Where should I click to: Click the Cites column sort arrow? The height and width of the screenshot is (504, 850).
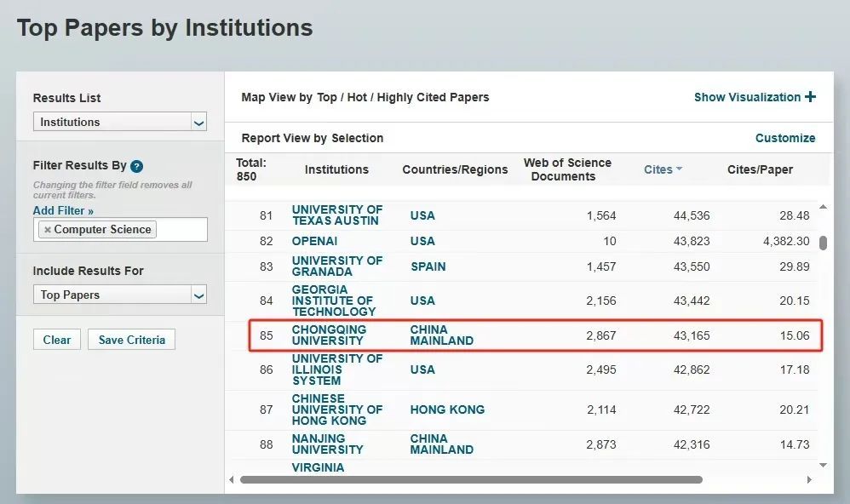(x=679, y=169)
